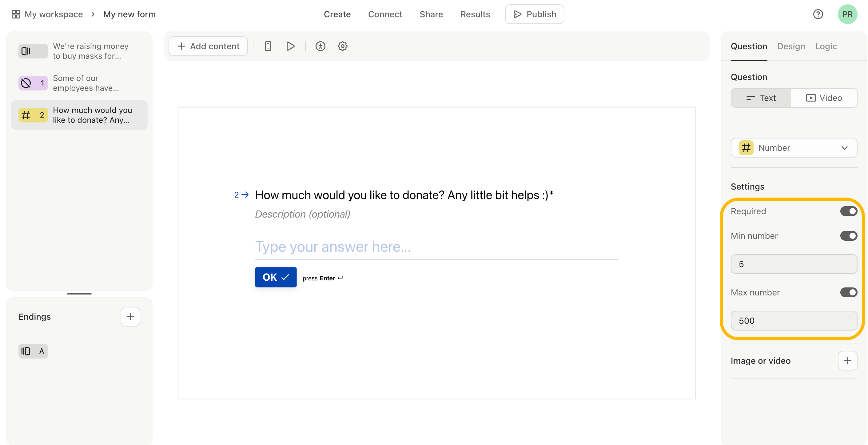868x445 pixels.
Task: Go to the Create section
Action: click(337, 14)
